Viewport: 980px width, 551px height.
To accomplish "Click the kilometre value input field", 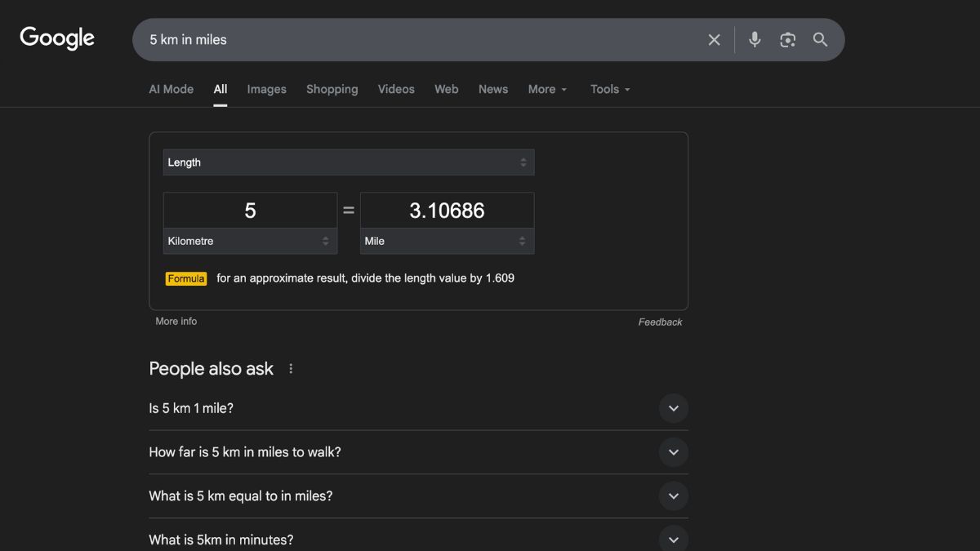I will pos(250,211).
